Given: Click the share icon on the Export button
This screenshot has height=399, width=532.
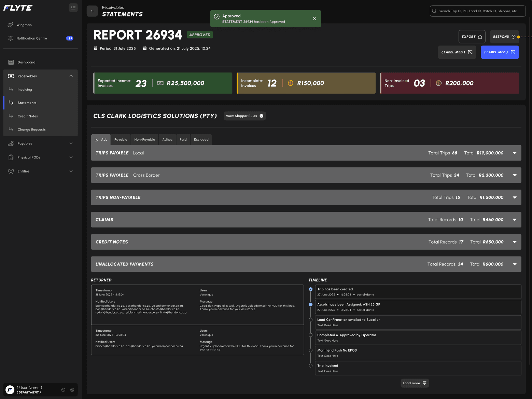Looking at the screenshot, I should [x=479, y=37].
